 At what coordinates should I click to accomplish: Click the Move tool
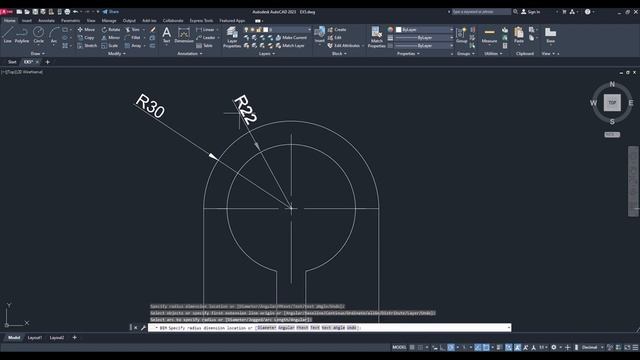pos(86,29)
